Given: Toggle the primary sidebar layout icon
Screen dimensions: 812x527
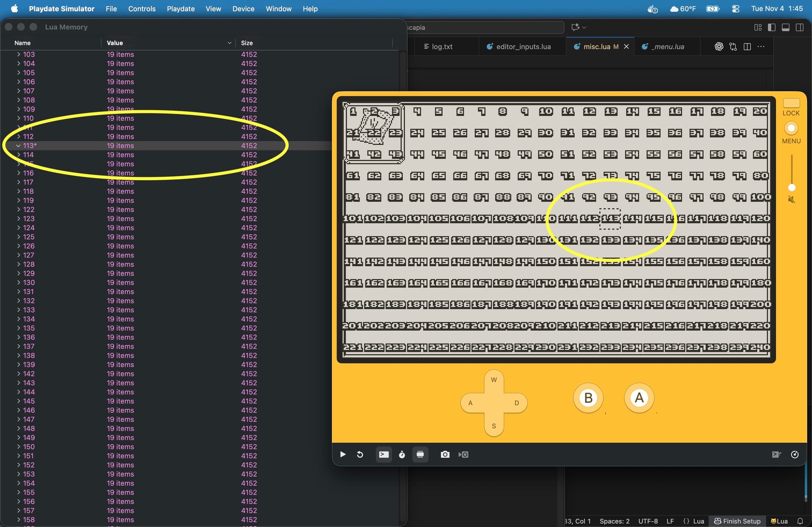Looking at the screenshot, I should pyautogui.click(x=771, y=27).
